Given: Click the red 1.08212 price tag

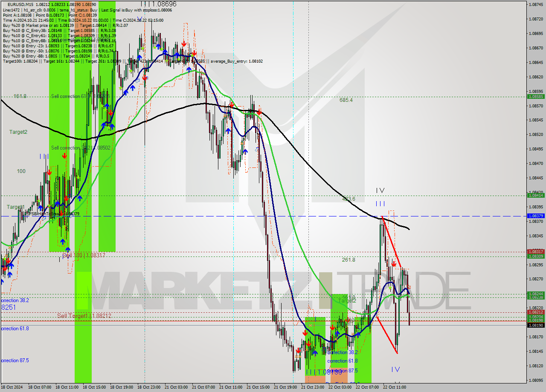Looking at the screenshot, I should pyautogui.click(x=536, y=312).
